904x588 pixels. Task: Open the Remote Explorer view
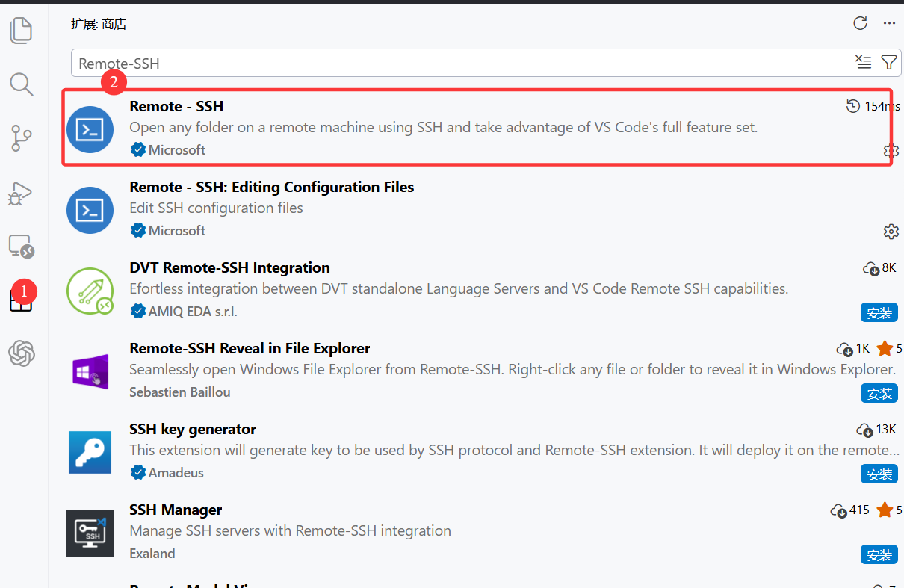[21, 246]
